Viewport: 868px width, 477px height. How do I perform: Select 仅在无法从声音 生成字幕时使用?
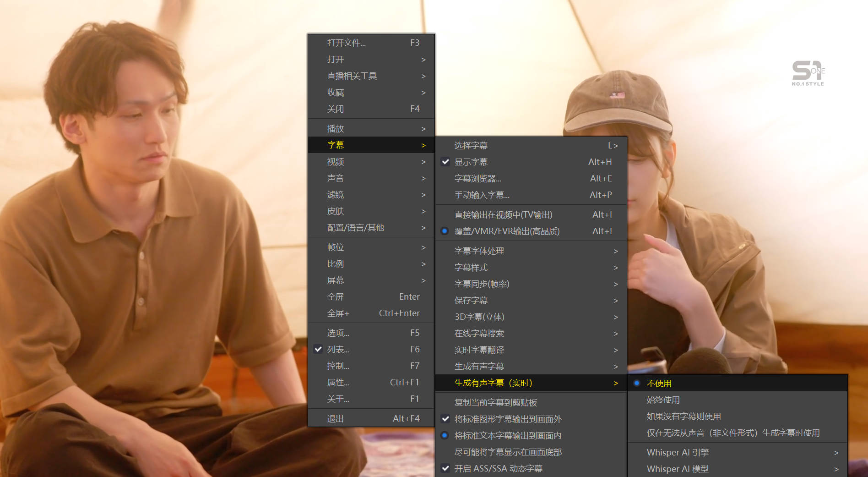[738, 433]
